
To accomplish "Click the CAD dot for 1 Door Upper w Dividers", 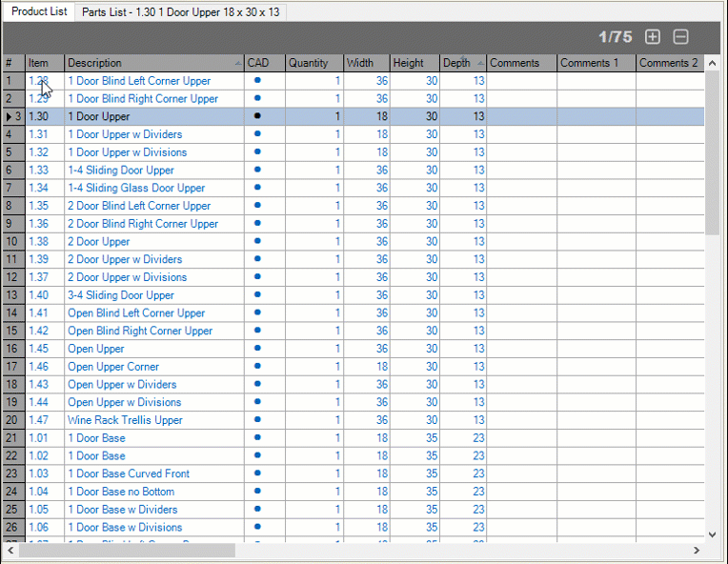I will click(257, 133).
